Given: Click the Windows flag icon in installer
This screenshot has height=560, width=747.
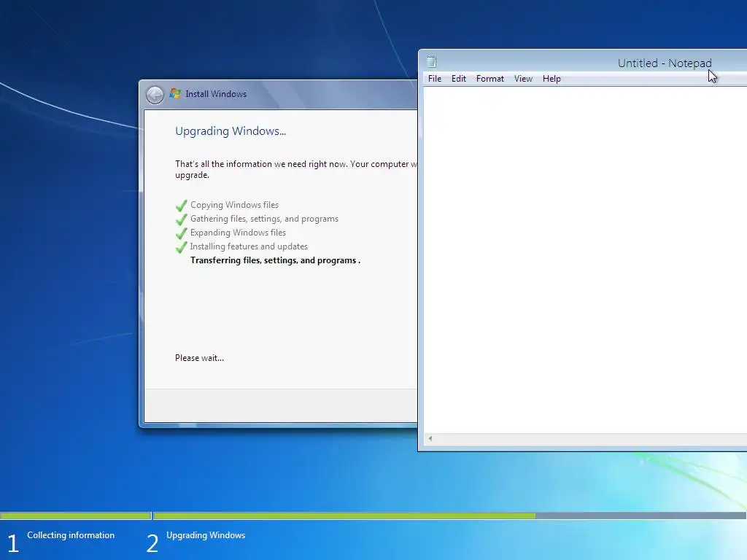Looking at the screenshot, I should pos(175,94).
